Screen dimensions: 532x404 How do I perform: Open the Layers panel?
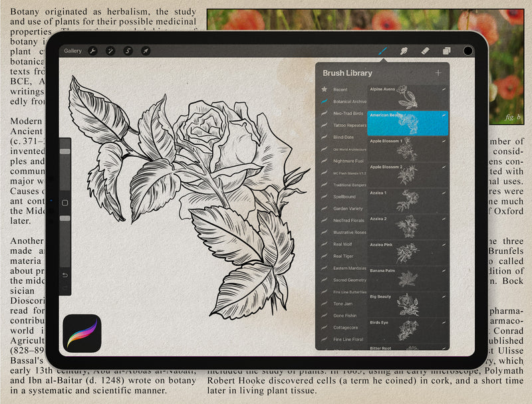coord(447,50)
